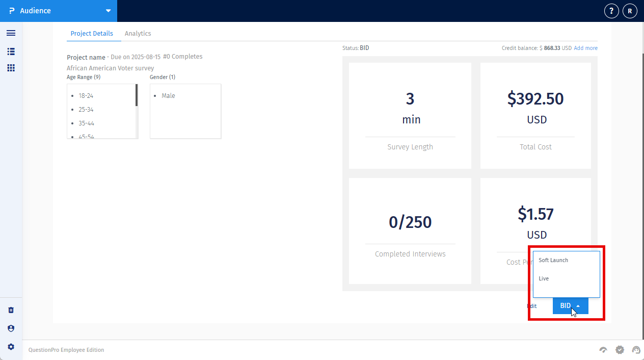Open the Audience product switcher dropdown
The image size is (644, 360).
(108, 11)
